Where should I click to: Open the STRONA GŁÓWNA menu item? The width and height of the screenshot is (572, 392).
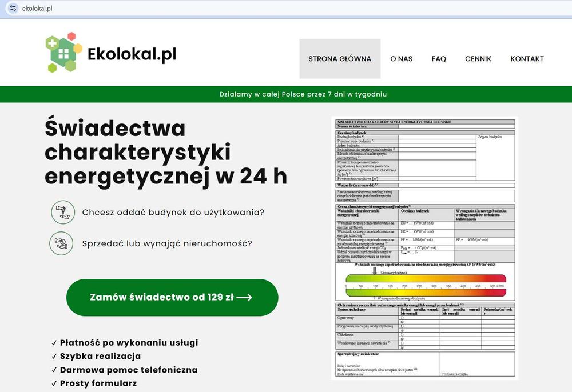click(x=340, y=59)
